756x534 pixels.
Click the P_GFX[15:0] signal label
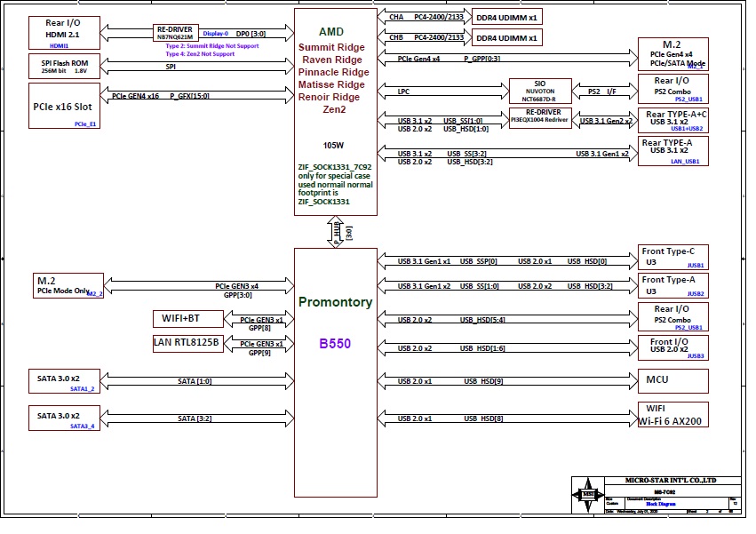click(x=189, y=96)
